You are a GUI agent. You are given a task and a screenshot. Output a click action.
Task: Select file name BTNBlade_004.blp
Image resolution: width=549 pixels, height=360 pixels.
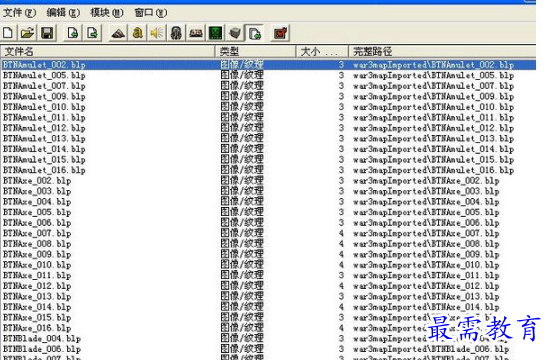tap(42, 339)
